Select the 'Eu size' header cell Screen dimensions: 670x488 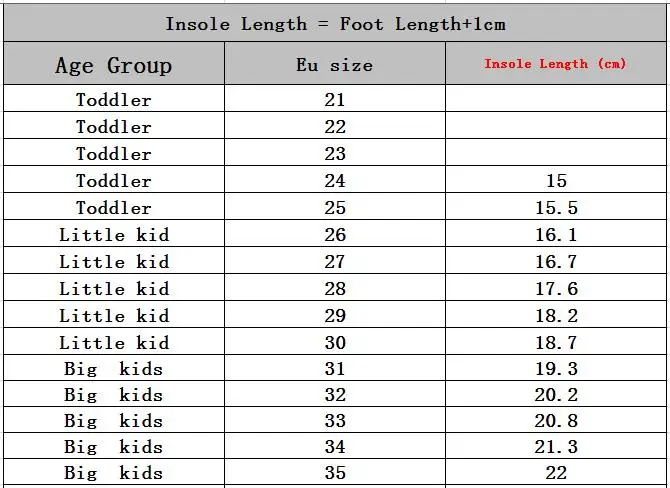coord(335,66)
